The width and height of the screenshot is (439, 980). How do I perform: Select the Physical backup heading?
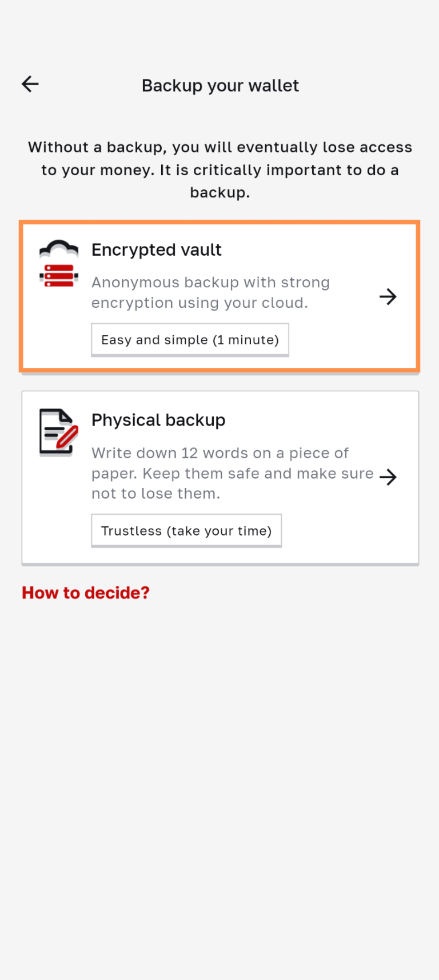click(158, 420)
